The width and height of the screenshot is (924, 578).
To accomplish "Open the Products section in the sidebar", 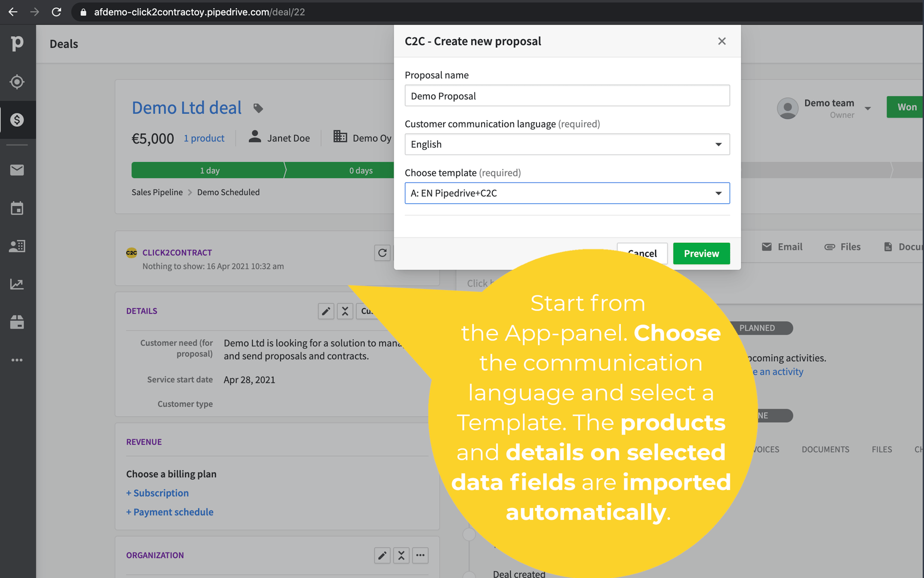I will [x=17, y=323].
